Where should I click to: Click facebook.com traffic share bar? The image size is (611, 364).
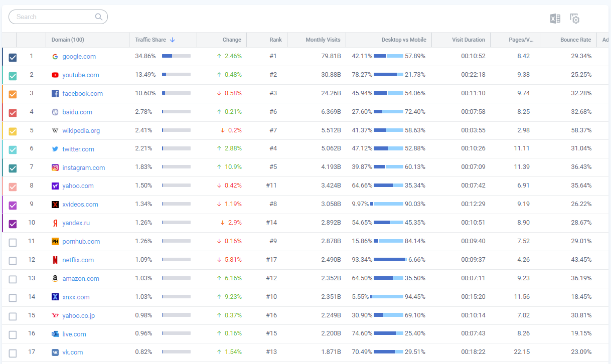coord(176,93)
